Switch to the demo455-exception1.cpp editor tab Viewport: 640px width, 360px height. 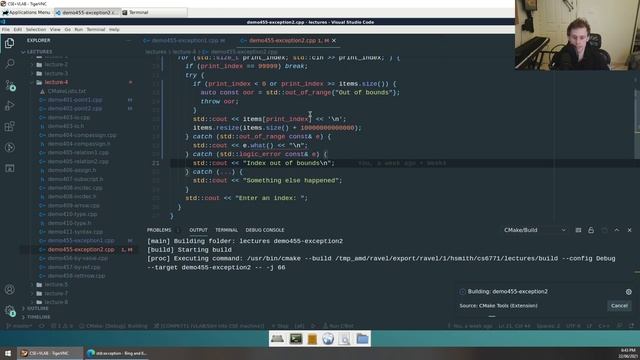point(184,40)
